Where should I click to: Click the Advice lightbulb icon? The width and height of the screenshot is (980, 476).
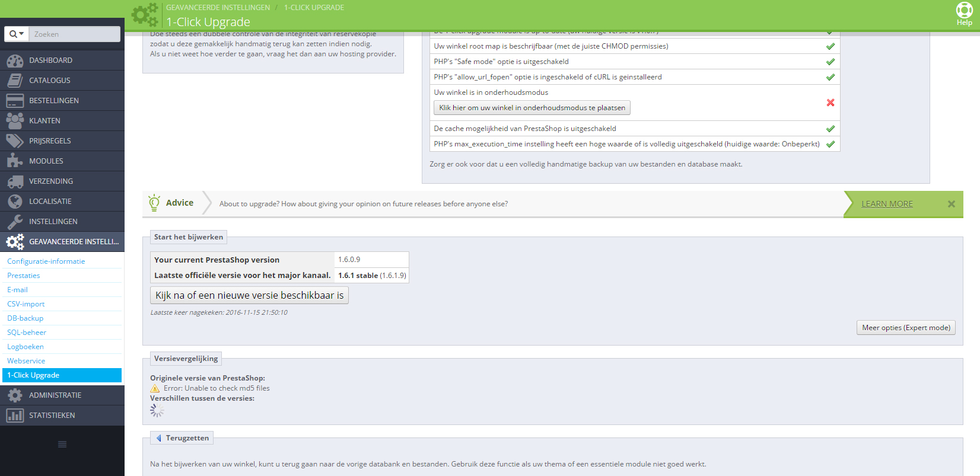click(x=154, y=203)
